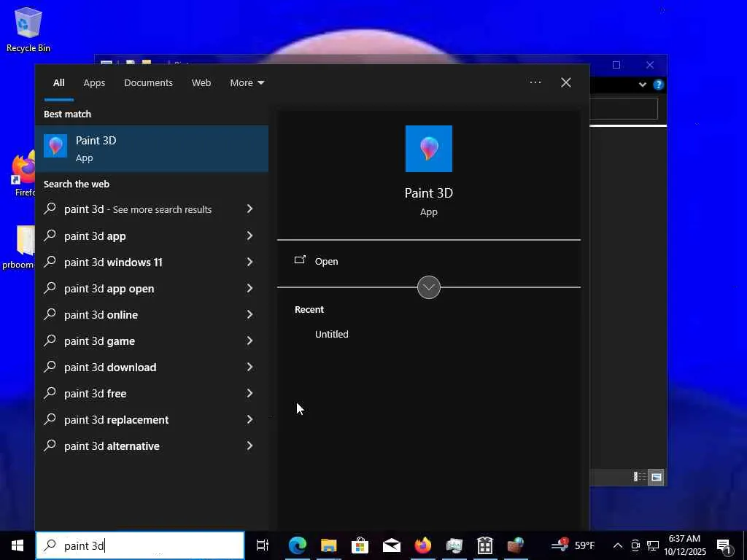Show hidden system tray icons
The image size is (747, 560).
(617, 545)
